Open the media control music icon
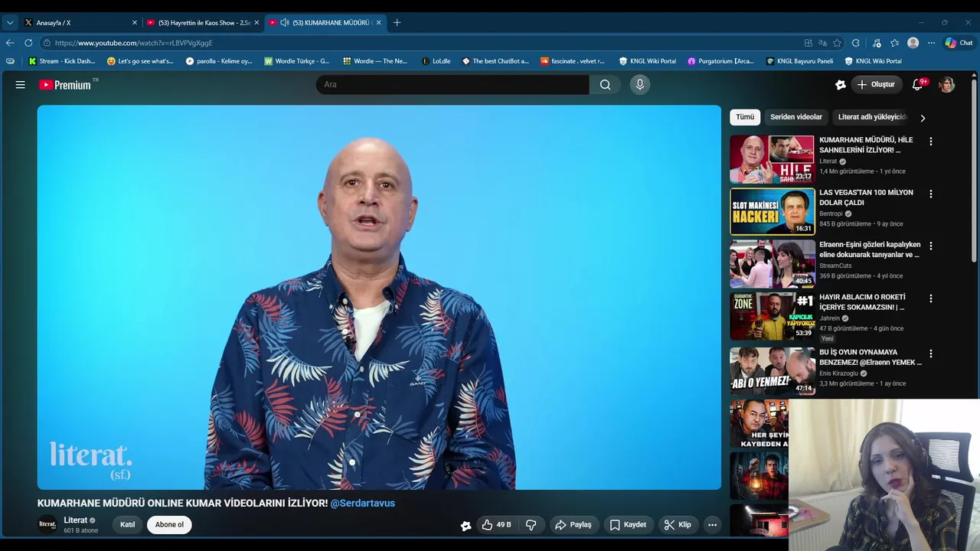 tap(877, 43)
